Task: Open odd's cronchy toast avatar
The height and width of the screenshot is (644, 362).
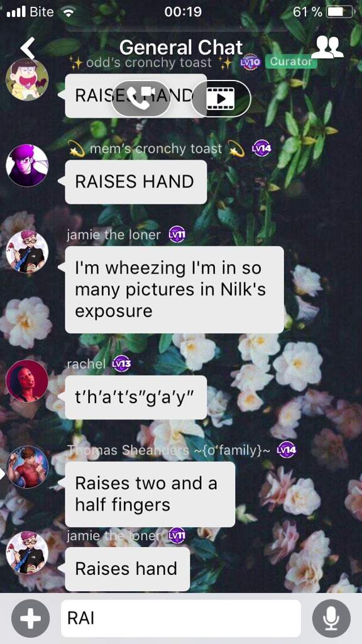Action: (x=27, y=79)
